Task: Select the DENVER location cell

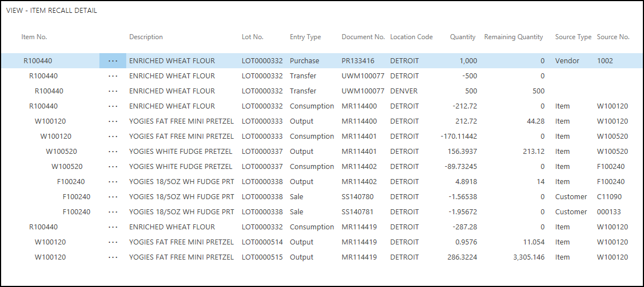Action: (404, 91)
